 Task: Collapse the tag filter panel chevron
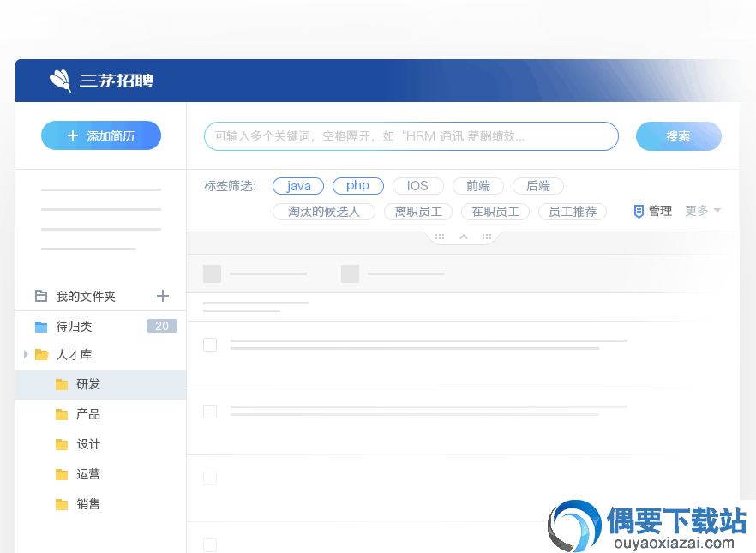pos(464,237)
